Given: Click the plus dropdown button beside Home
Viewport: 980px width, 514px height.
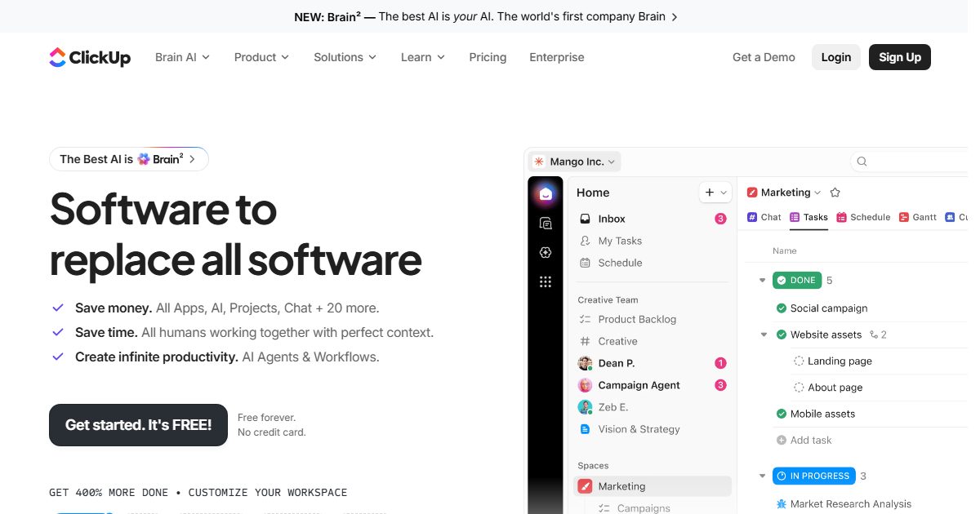Looking at the screenshot, I should [x=715, y=193].
